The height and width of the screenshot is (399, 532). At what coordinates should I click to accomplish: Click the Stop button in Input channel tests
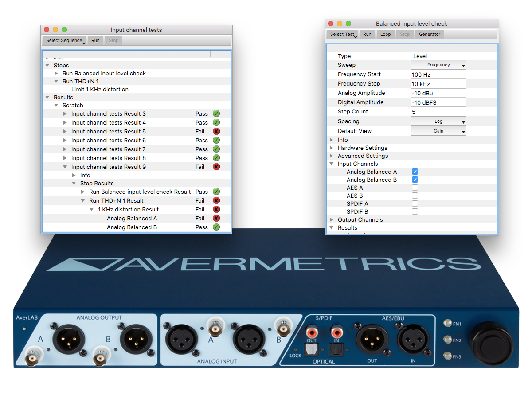[113, 40]
